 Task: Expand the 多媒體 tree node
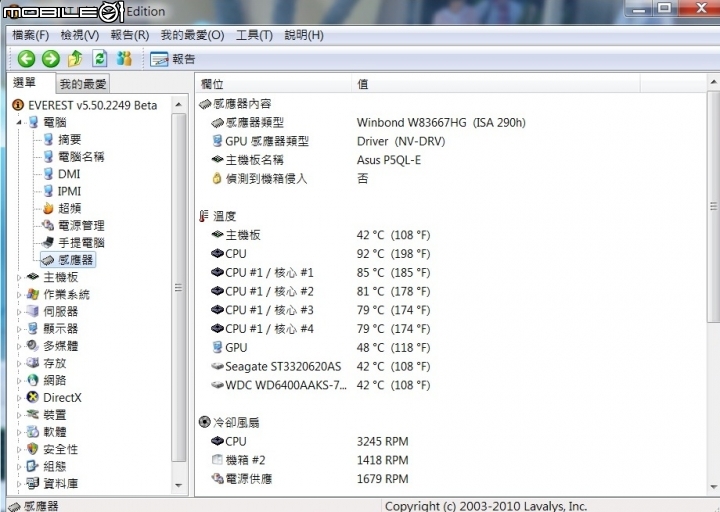tap(19, 346)
